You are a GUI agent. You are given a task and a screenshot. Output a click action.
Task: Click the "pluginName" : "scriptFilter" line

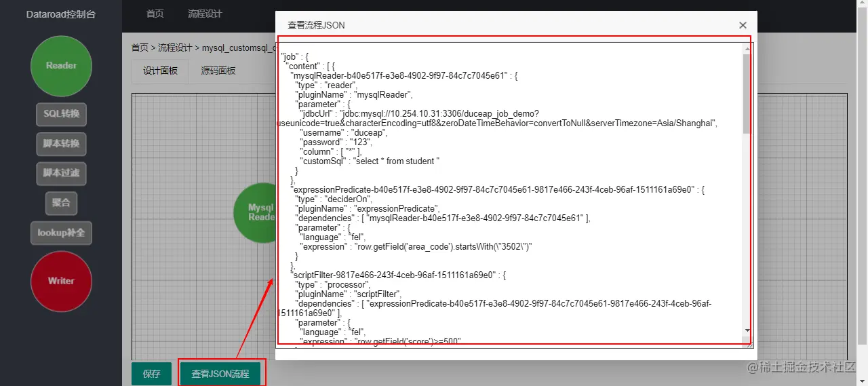click(x=348, y=294)
